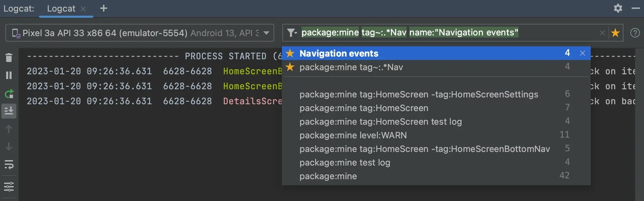This screenshot has height=201, width=644.
Task: Choose filter excluding tag HomeScreenBottomNav
Action: coord(436,149)
